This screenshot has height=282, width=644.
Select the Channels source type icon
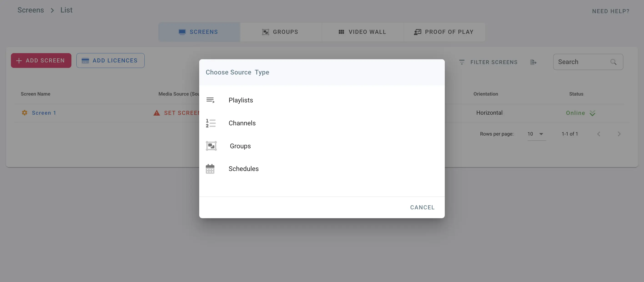pos(211,123)
